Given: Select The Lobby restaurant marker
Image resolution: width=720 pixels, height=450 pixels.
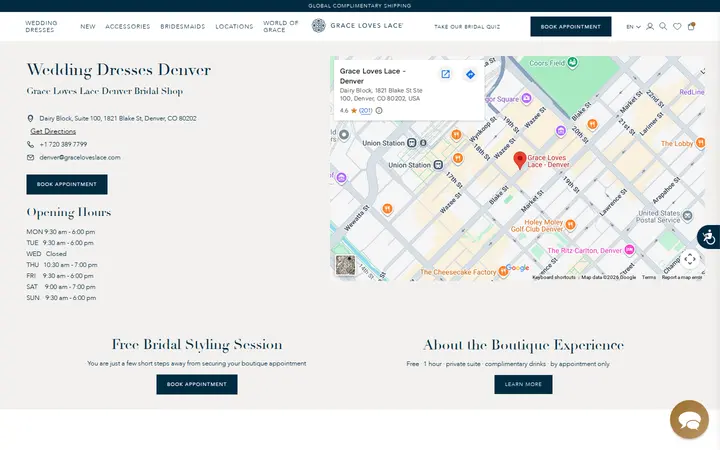Looking at the screenshot, I should click(x=700, y=143).
